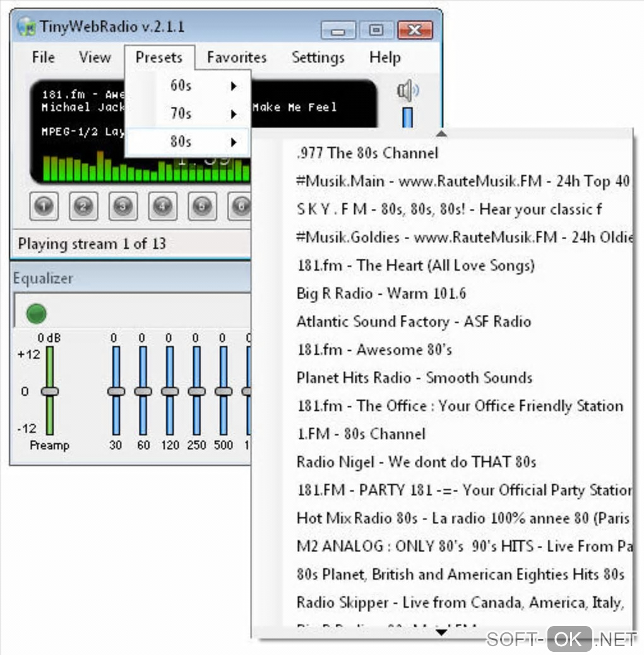Select 'Radio Skipper - Live from Canada' station
This screenshot has width=644, height=655.
click(x=442, y=602)
